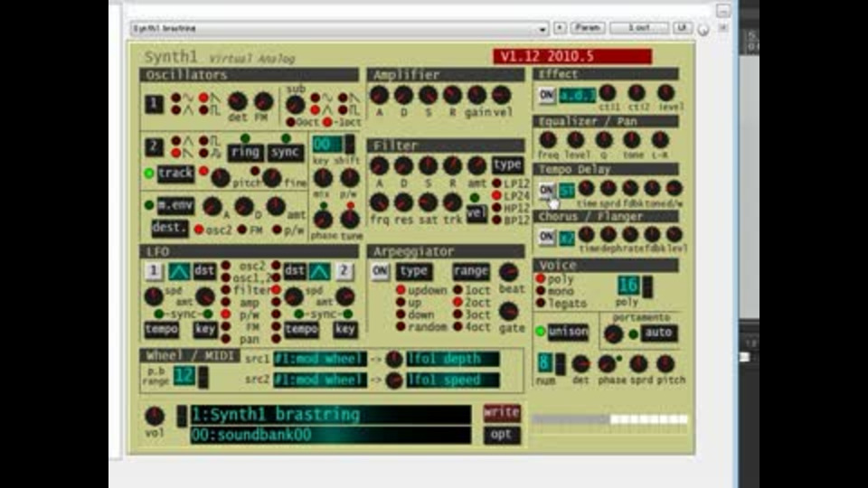
Task: Adjust pitch bend range 12 stepper
Action: (203, 377)
